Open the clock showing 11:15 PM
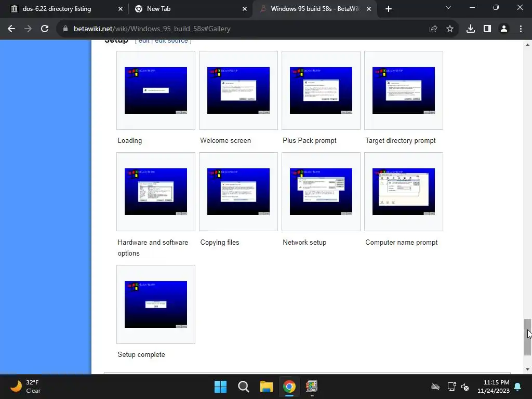The width and height of the screenshot is (532, 399). click(494, 387)
